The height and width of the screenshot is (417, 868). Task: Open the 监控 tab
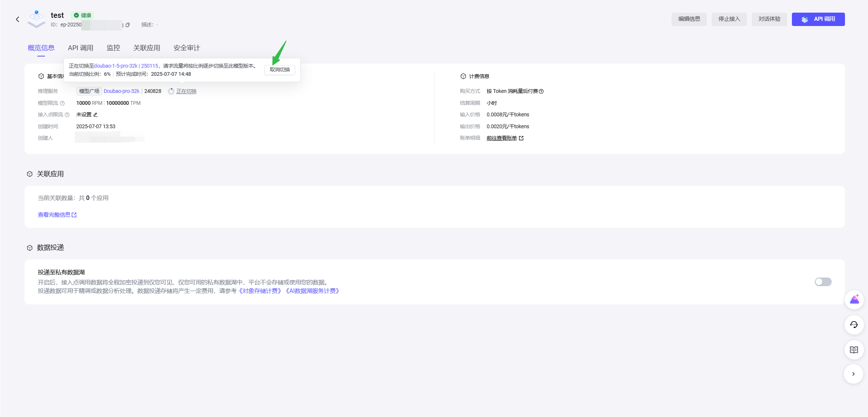point(113,48)
